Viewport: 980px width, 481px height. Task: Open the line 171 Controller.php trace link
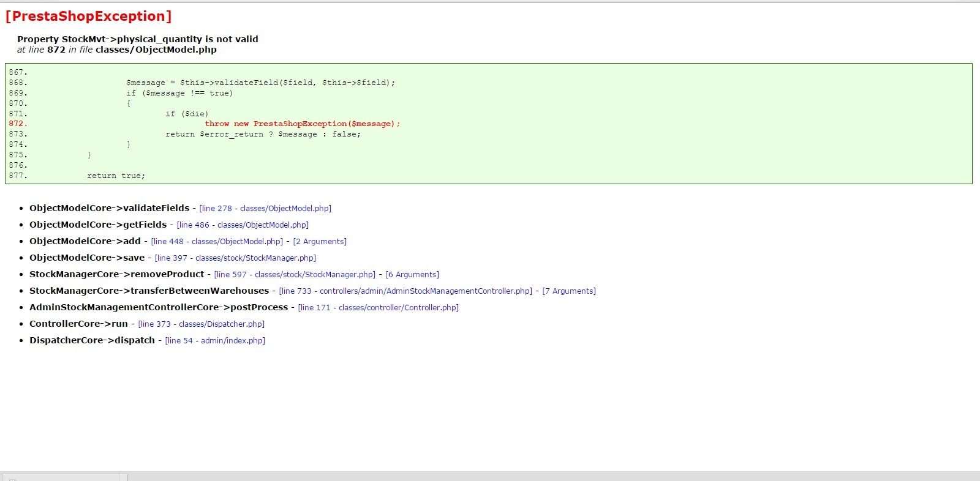tap(378, 308)
